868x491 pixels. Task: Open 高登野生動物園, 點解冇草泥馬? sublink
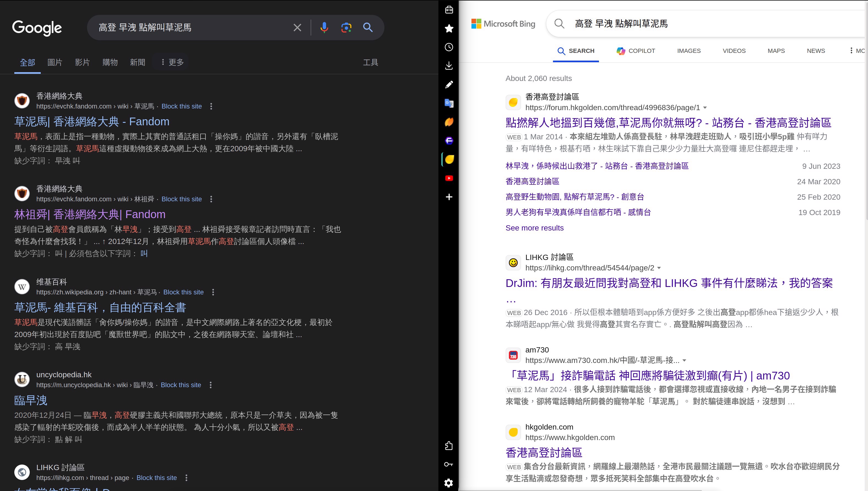(x=575, y=197)
